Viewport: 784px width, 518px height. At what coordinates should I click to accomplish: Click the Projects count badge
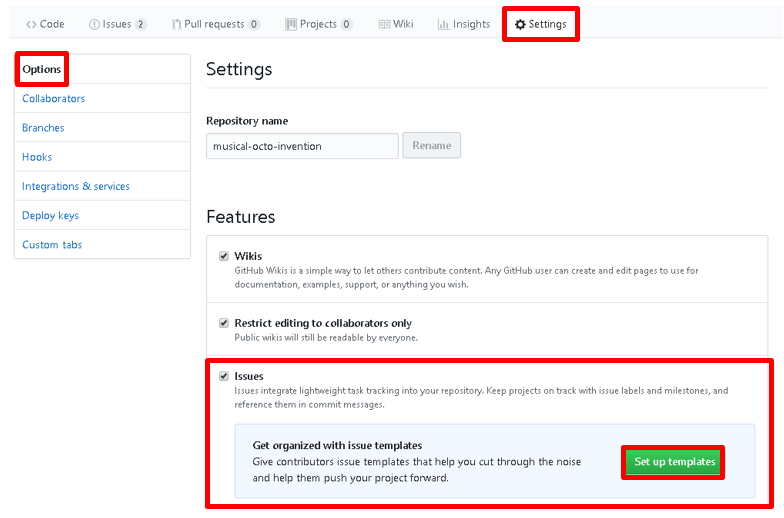(346, 24)
